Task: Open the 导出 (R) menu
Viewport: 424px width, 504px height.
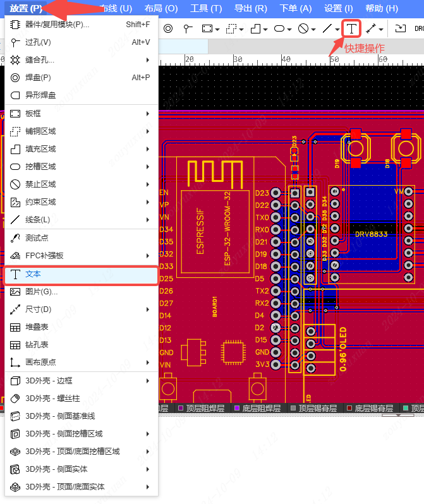Action: [251, 8]
